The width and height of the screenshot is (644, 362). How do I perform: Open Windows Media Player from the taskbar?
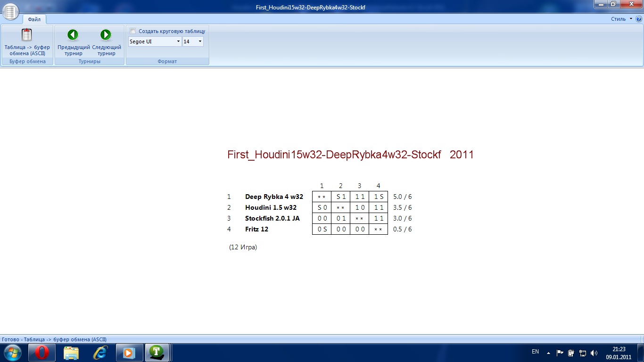[128, 352]
